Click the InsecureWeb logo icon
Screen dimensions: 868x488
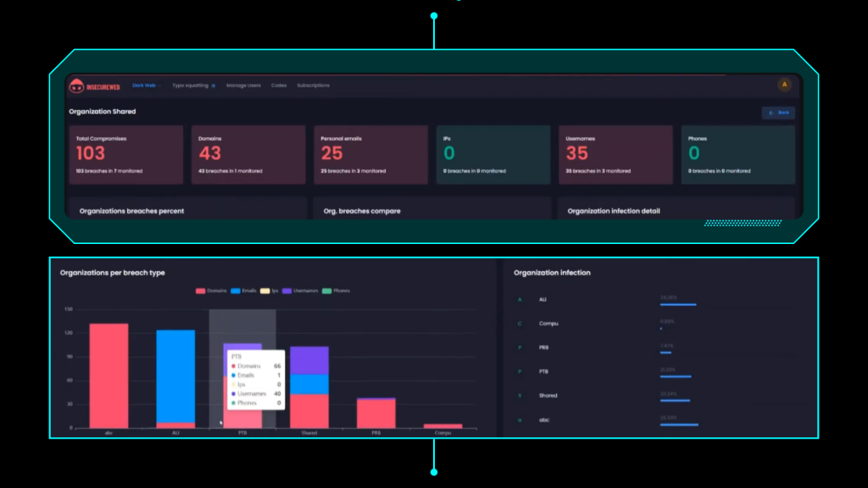point(75,86)
